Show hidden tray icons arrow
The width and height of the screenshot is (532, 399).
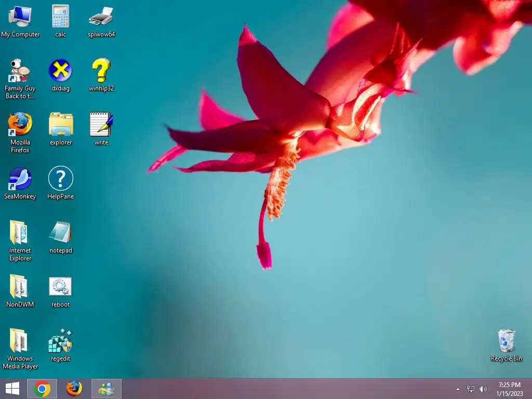coord(458,389)
